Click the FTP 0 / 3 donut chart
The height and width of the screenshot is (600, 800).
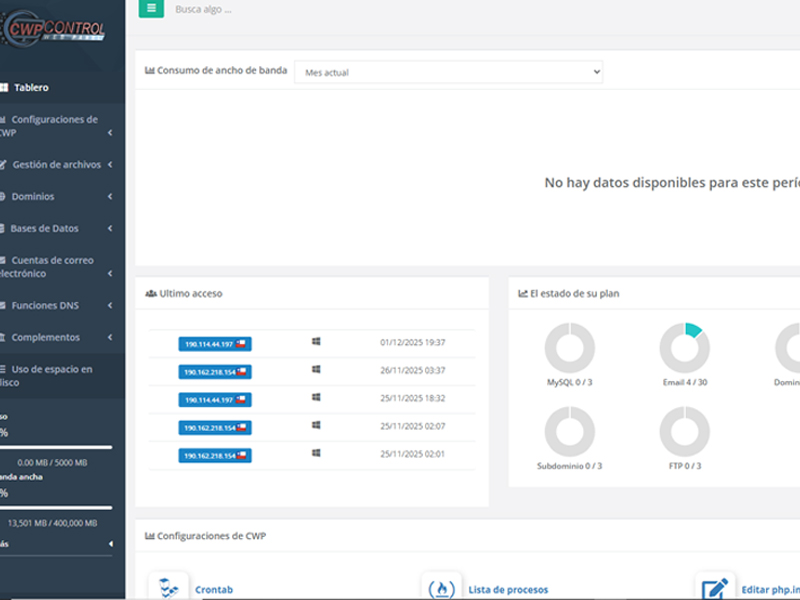click(x=685, y=432)
